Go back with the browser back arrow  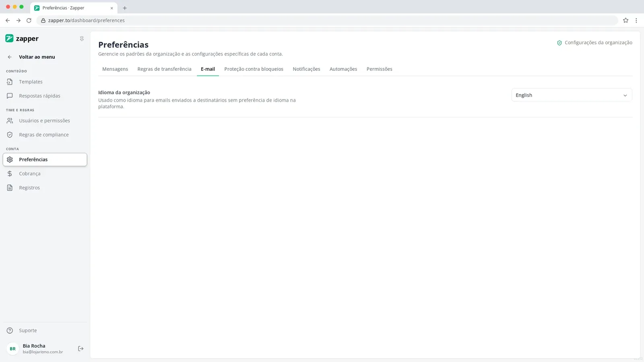[8, 21]
